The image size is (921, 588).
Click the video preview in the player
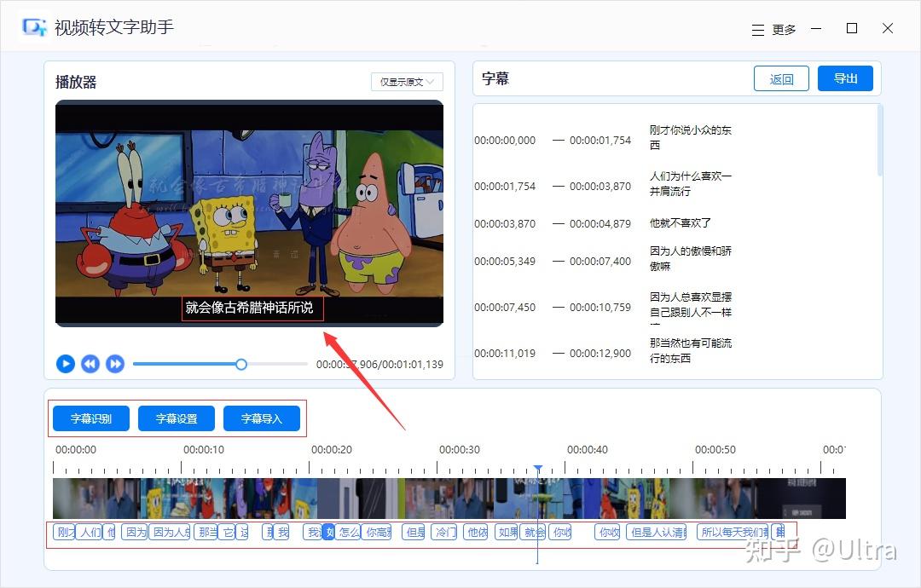[x=249, y=213]
